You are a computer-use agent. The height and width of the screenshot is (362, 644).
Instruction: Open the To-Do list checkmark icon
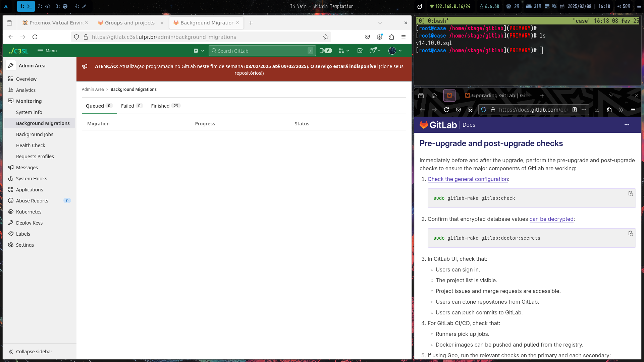point(360,51)
